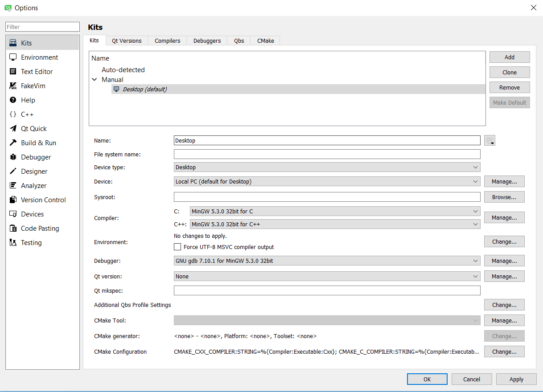This screenshot has height=392, width=543.
Task: Click the Make Default button
Action: coord(510,102)
